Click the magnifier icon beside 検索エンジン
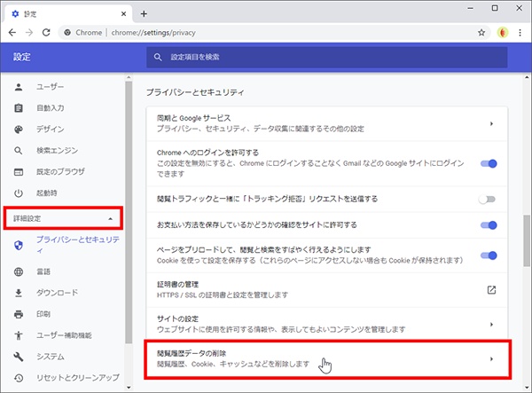The width and height of the screenshot is (532, 393). pos(19,151)
